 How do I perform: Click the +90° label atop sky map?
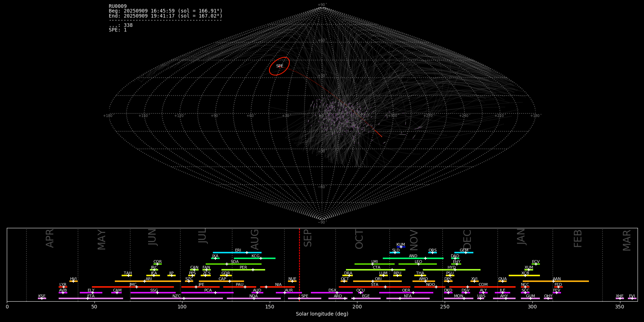(322, 5)
